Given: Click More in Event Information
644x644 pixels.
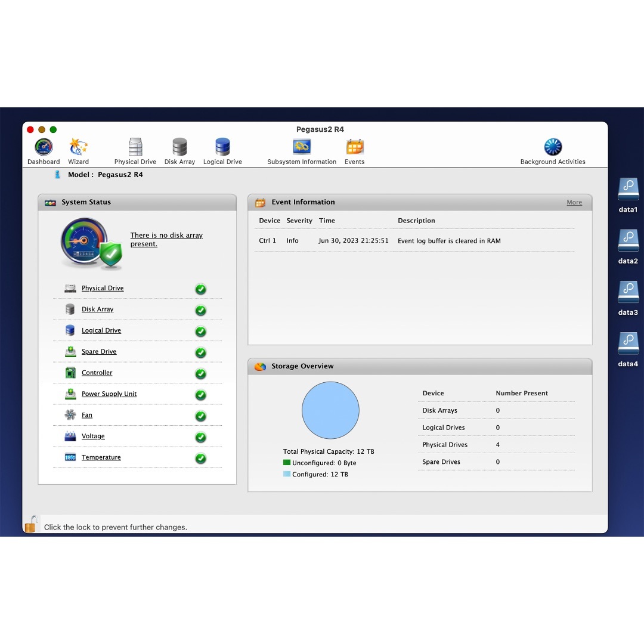Looking at the screenshot, I should [x=574, y=202].
